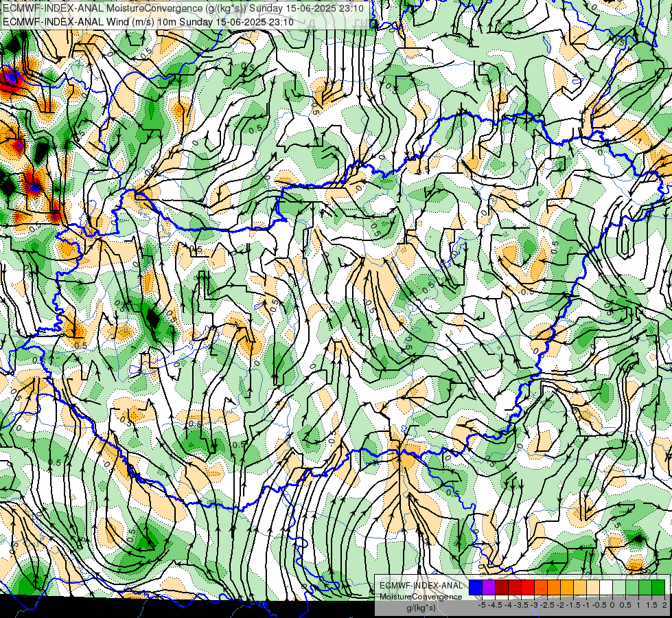Select the dark maroon legend swatch

pos(502,587)
